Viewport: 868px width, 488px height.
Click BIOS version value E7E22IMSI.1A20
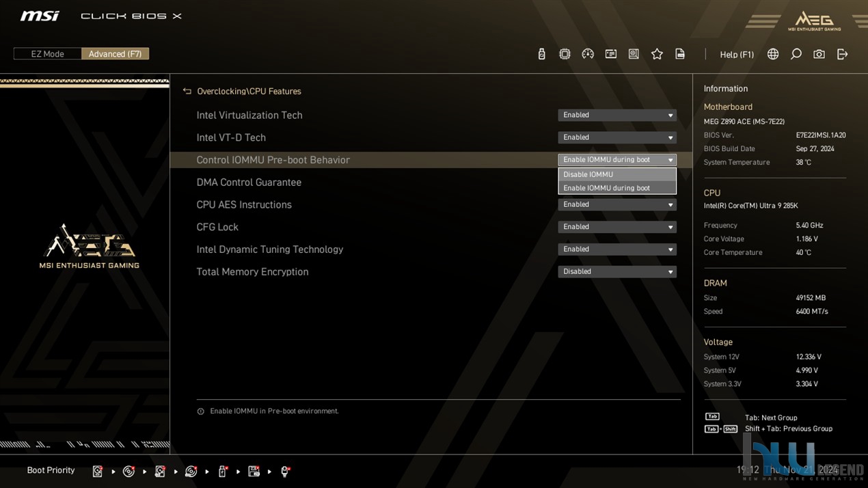tap(821, 135)
